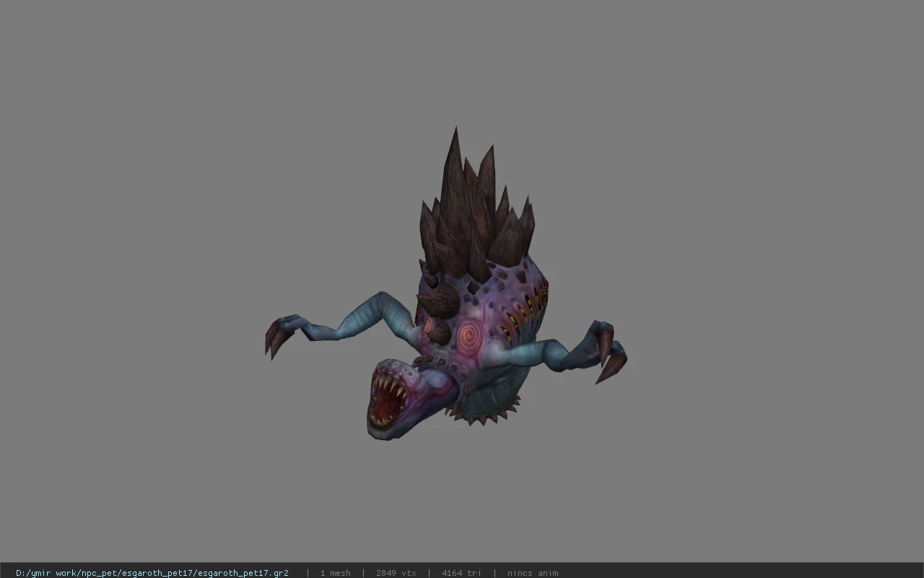Click the 'nincs anim' status entry
Viewport: 924px width, 578px height.
pyautogui.click(x=533, y=573)
